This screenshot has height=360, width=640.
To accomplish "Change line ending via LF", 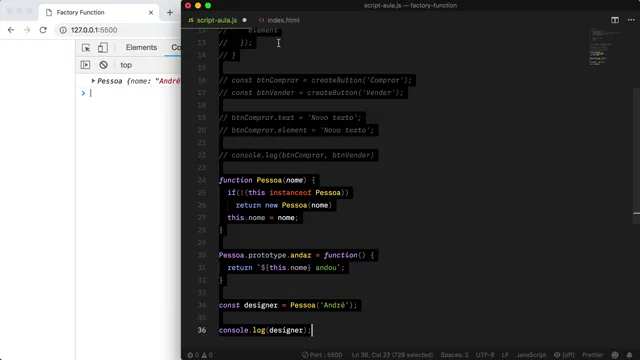I will [x=505, y=355].
